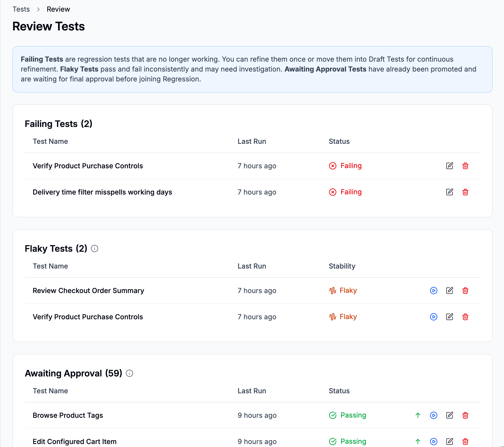Image resolution: width=504 pixels, height=447 pixels.
Task: Click the Review breadcrumb item
Action: (x=58, y=9)
